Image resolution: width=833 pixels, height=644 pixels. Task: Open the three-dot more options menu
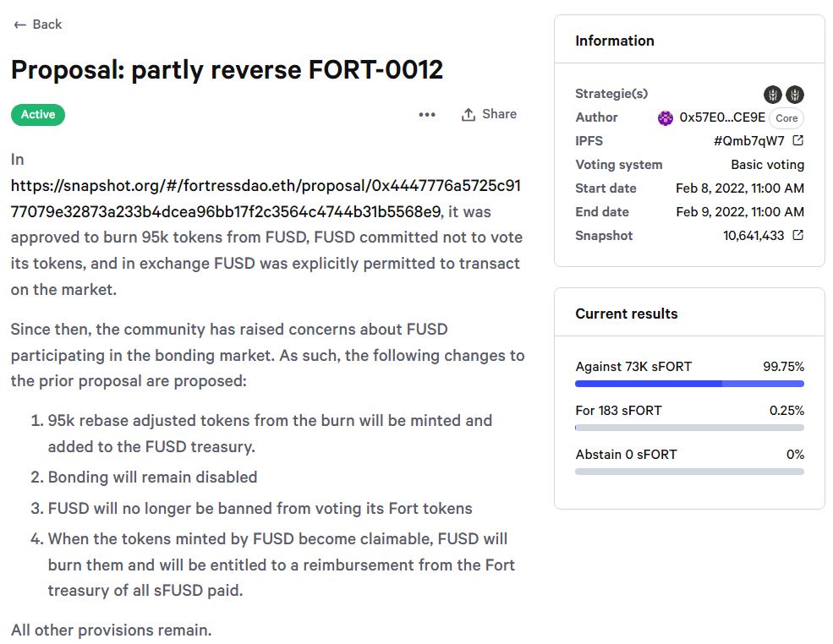(426, 114)
